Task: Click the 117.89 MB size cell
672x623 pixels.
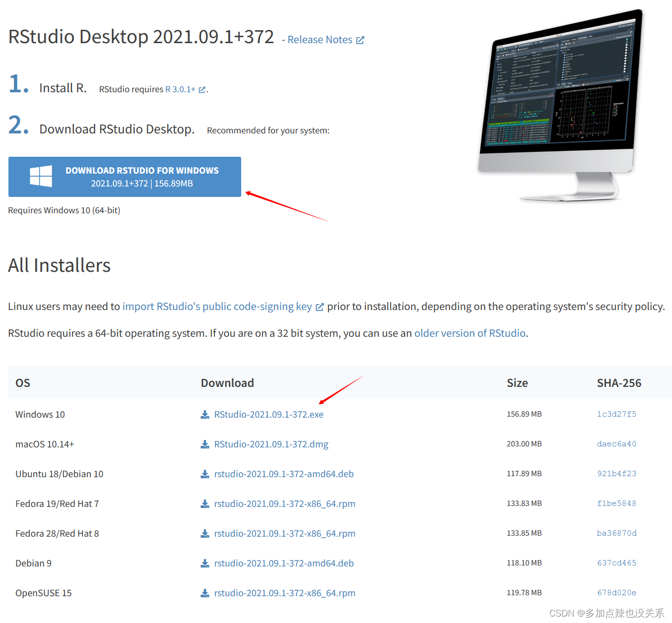Action: (524, 474)
